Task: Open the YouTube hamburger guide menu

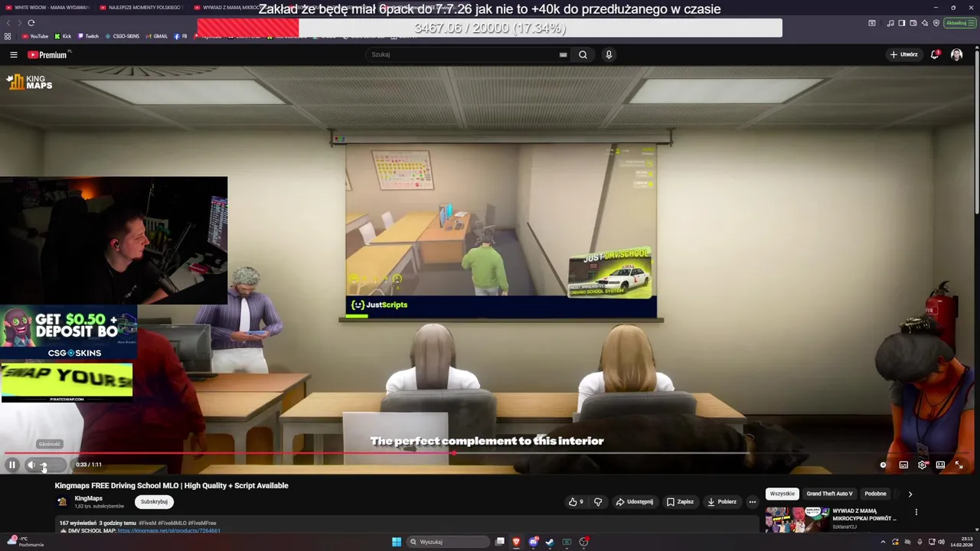Action: [13, 54]
